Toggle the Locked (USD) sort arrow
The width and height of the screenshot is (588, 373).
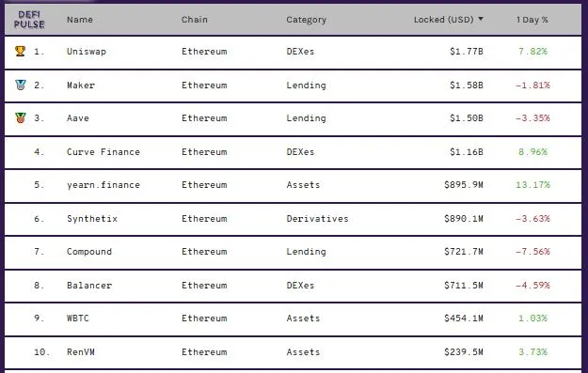[x=481, y=19]
